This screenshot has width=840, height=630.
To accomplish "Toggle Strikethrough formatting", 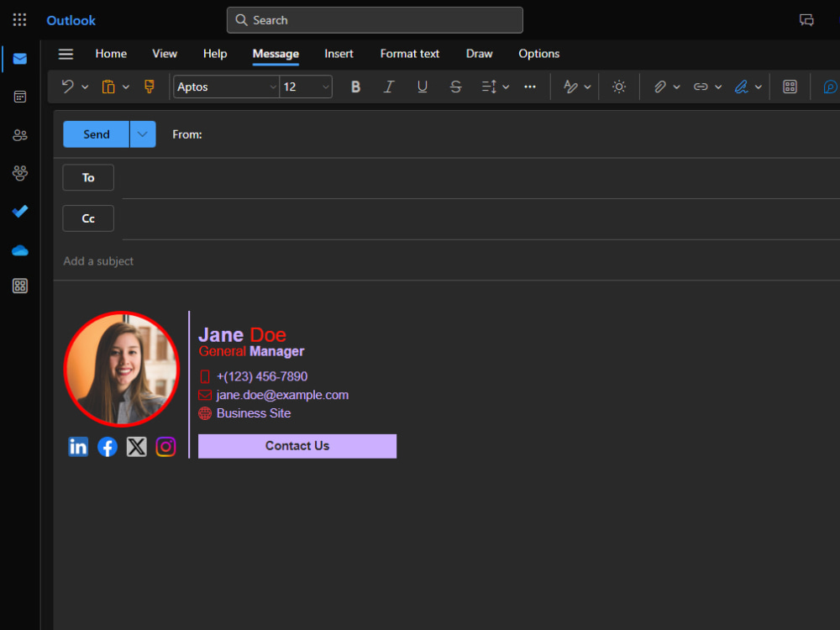I will [455, 87].
